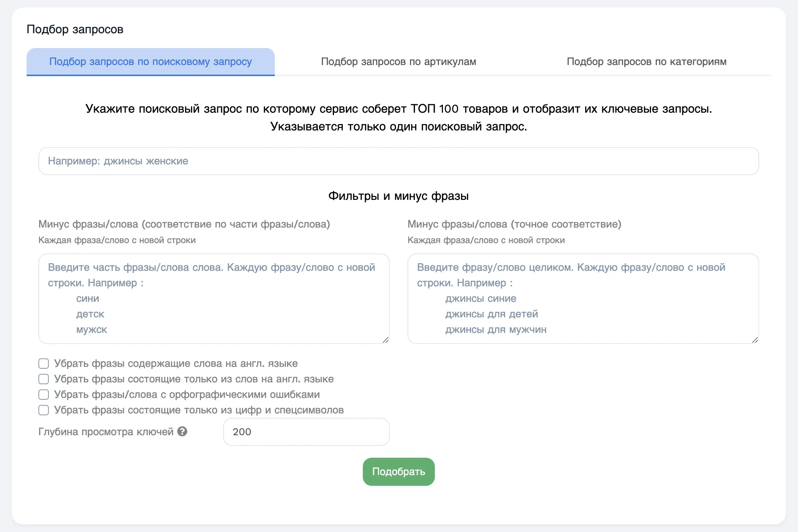Click into the partial-match minus phrases textarea
Viewport: 798px width, 532px height.
coord(214,299)
